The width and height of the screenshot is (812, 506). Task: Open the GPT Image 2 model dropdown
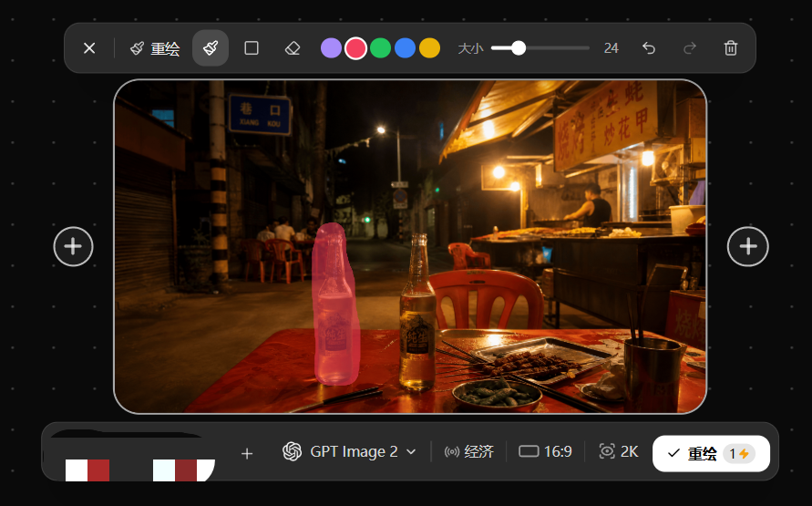click(x=350, y=451)
